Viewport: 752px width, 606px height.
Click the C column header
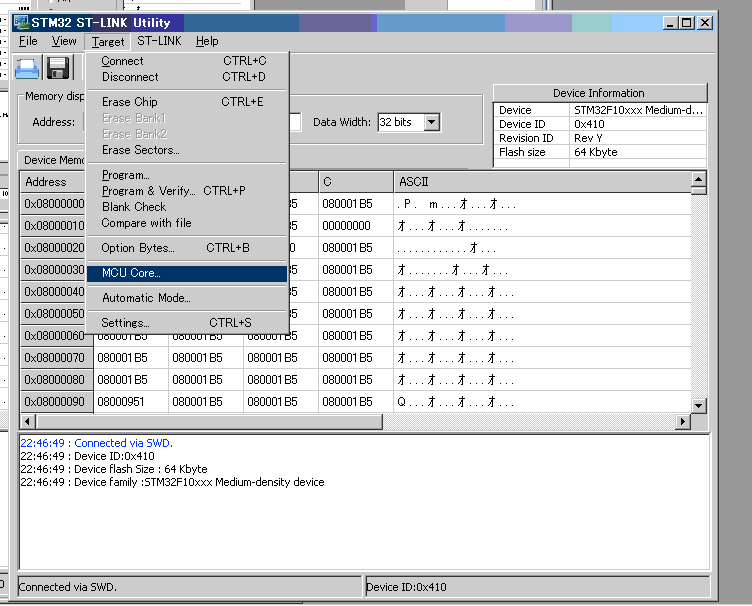(x=356, y=182)
